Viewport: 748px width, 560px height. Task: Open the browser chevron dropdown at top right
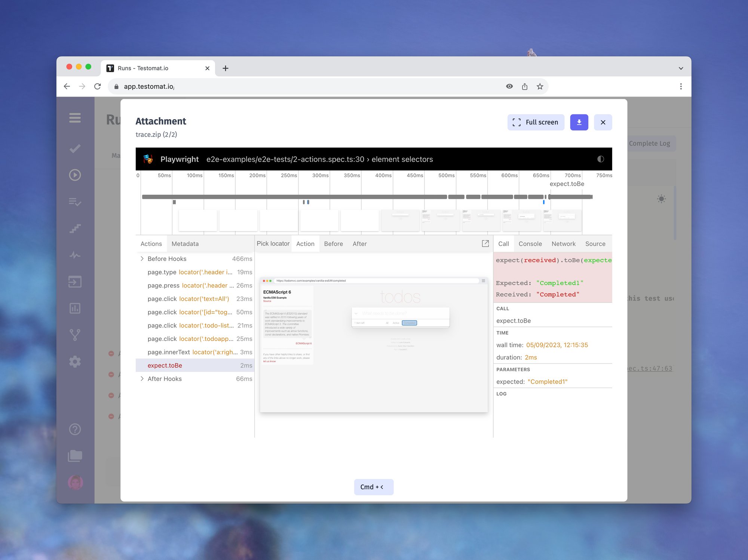(x=681, y=68)
